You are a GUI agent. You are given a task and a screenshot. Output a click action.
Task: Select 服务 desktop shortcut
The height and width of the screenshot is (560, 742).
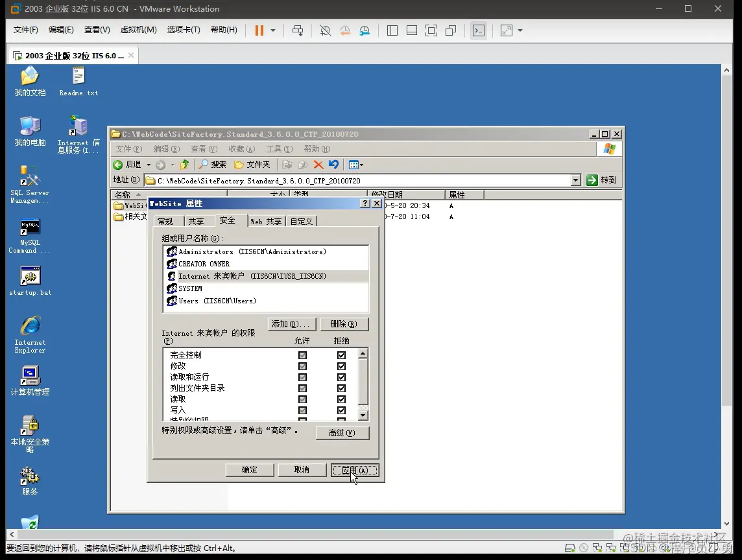click(x=30, y=482)
